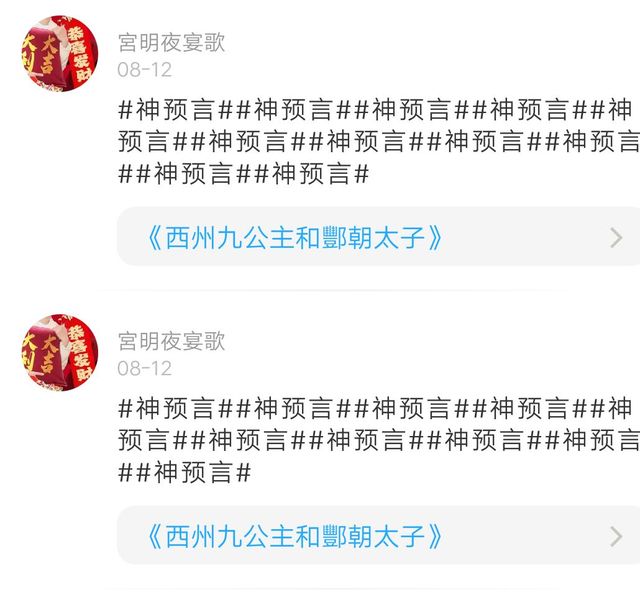640x595 pixels.
Task: Select the second #神预言# hashtag in the bottom post
Action: (x=293, y=409)
